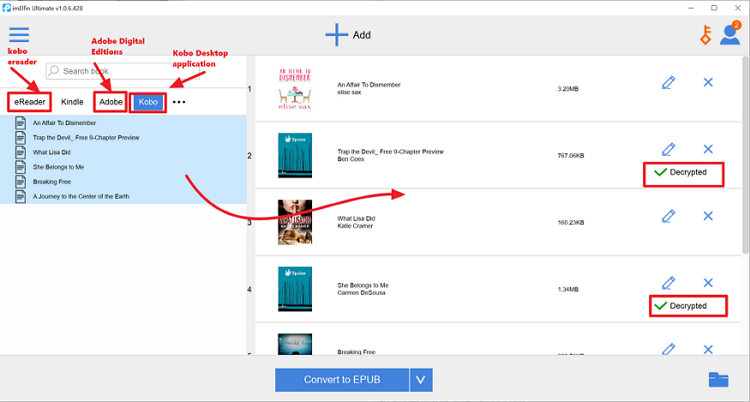Click the Convert to EPUB button
Viewport: 750px width, 402px height.
click(x=342, y=380)
